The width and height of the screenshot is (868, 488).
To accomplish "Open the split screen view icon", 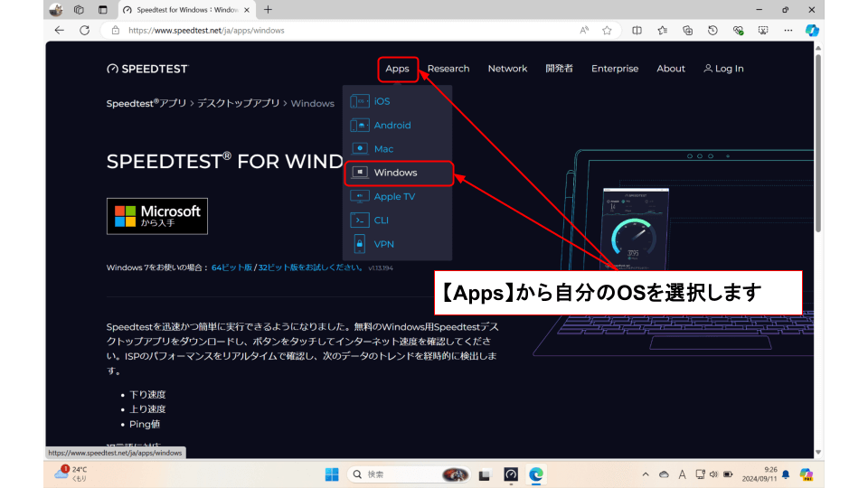I will (x=637, y=30).
